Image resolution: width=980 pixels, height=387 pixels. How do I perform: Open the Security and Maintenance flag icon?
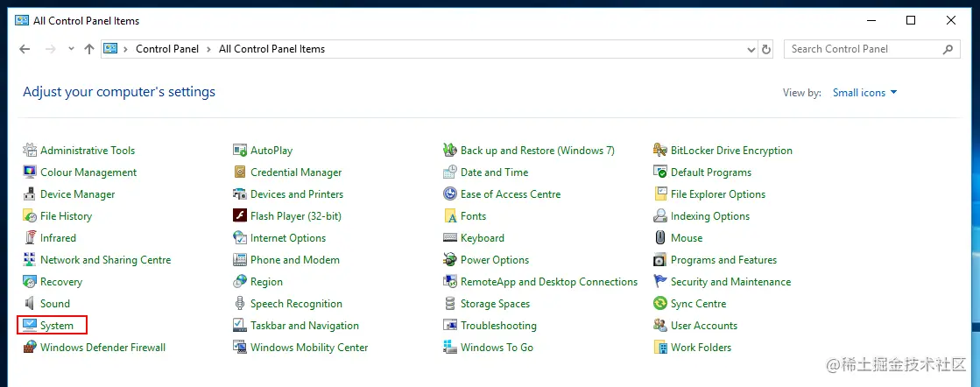tap(660, 282)
